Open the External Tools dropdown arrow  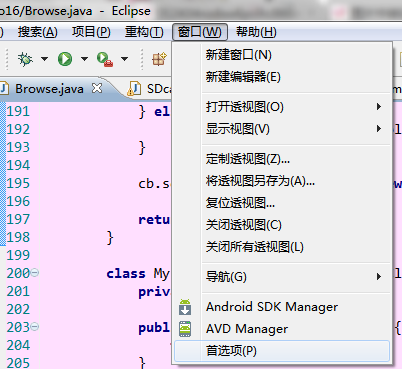click(x=124, y=59)
